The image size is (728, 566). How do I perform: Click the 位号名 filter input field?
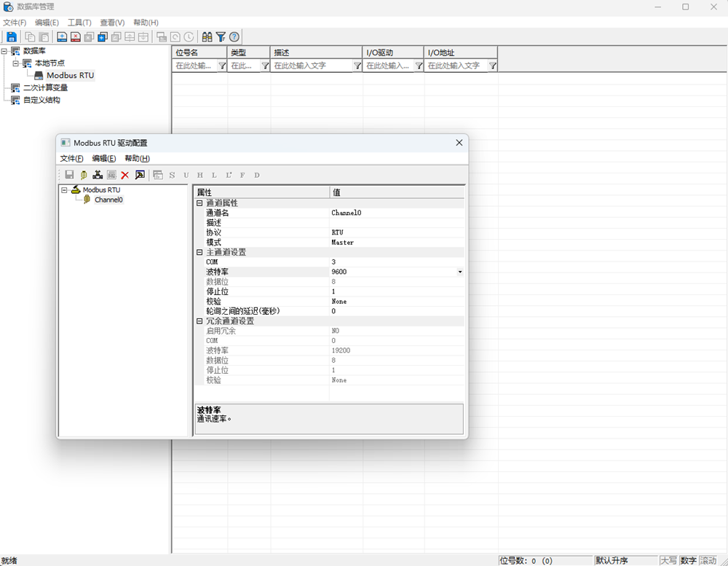tap(195, 66)
